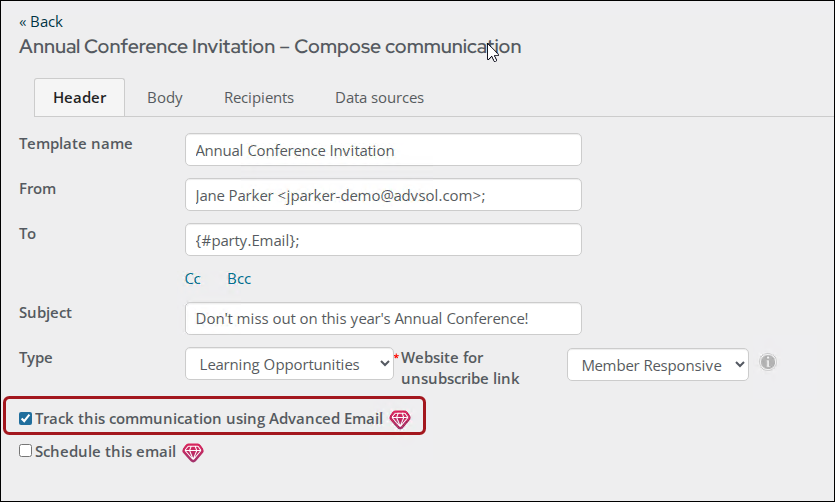Click the Track this communication label text

tap(209, 419)
